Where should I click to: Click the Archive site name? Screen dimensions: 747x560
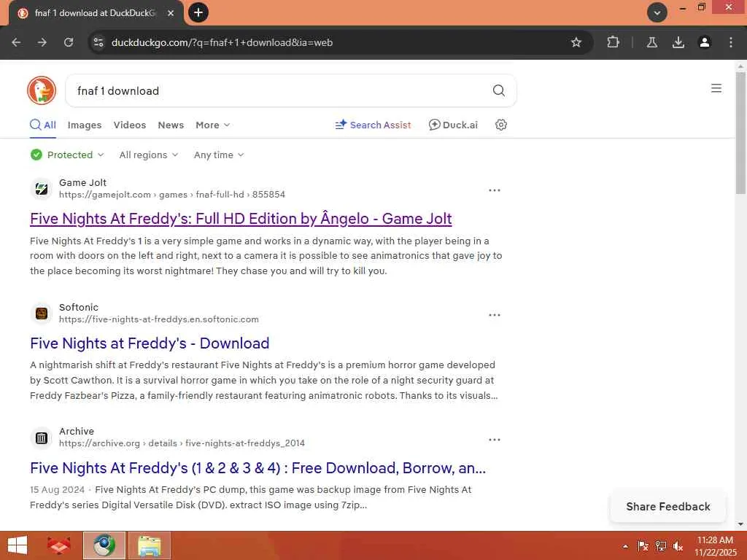pos(77,432)
